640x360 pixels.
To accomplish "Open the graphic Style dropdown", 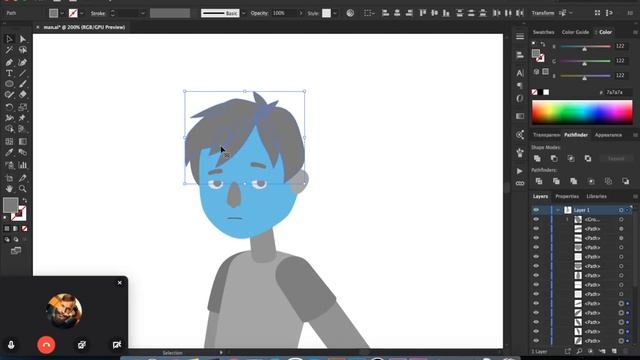I will coord(335,13).
